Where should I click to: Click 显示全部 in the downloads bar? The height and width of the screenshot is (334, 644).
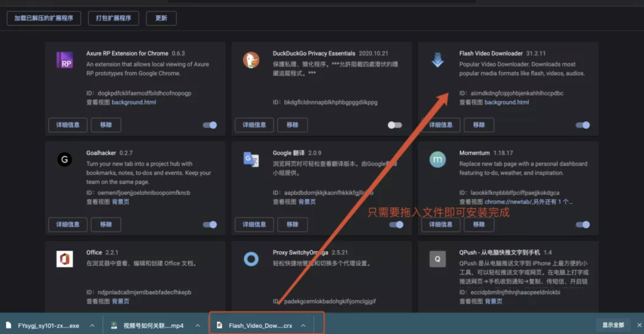[x=613, y=325]
